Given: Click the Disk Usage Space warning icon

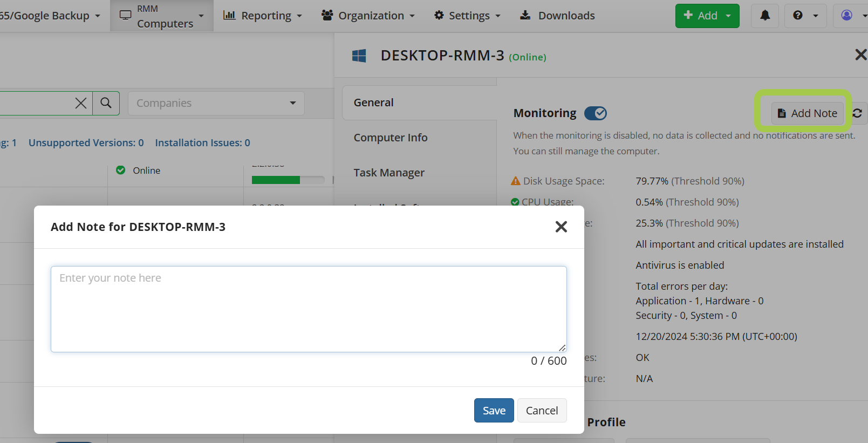Looking at the screenshot, I should tap(516, 181).
